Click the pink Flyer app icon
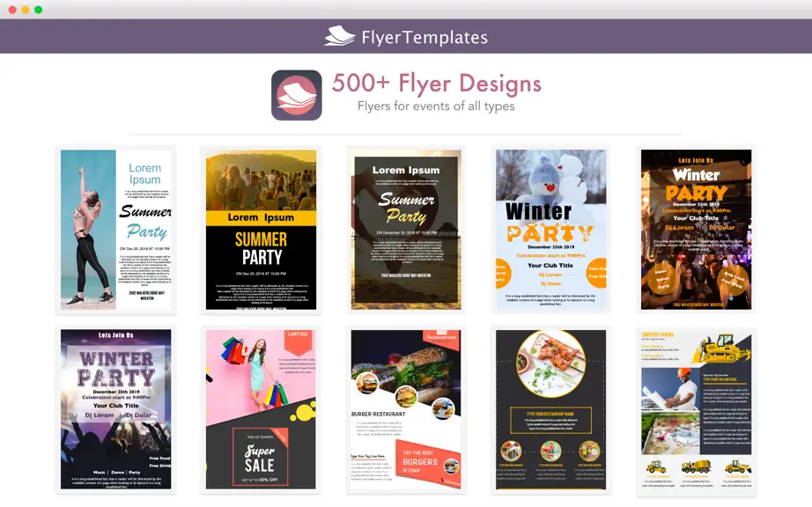Screen dimensions: 812x507 [x=297, y=95]
